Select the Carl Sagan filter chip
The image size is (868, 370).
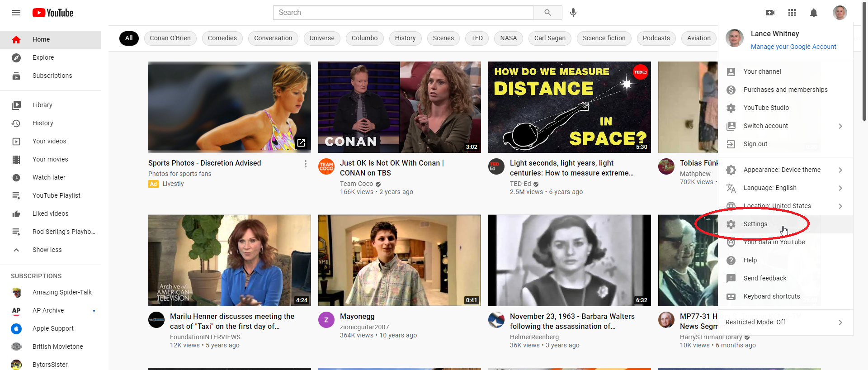[x=550, y=38]
